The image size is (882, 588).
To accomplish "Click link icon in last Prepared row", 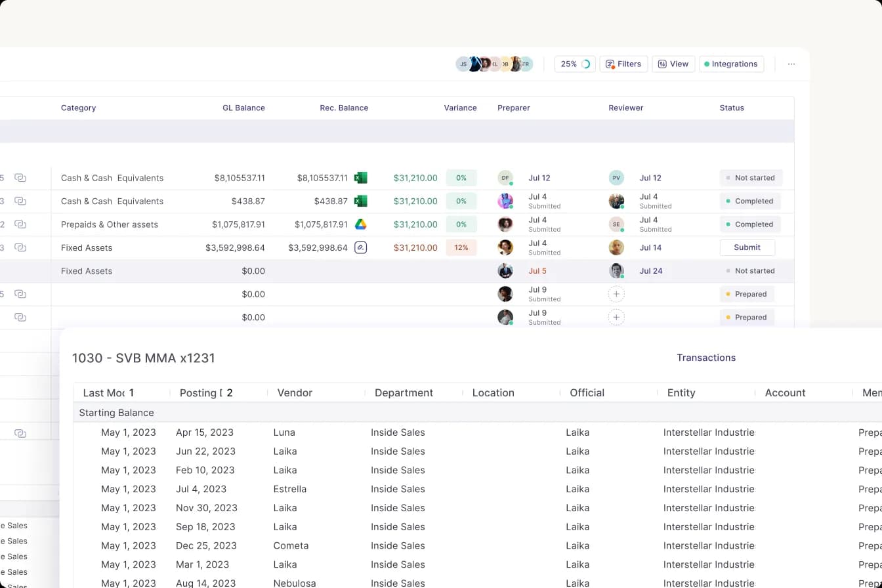I will [x=20, y=317].
